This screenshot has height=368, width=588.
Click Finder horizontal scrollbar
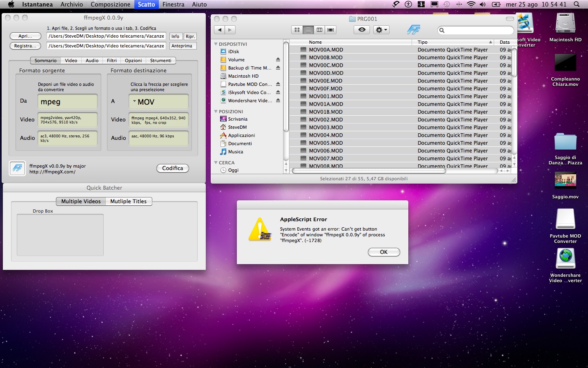tap(369, 171)
